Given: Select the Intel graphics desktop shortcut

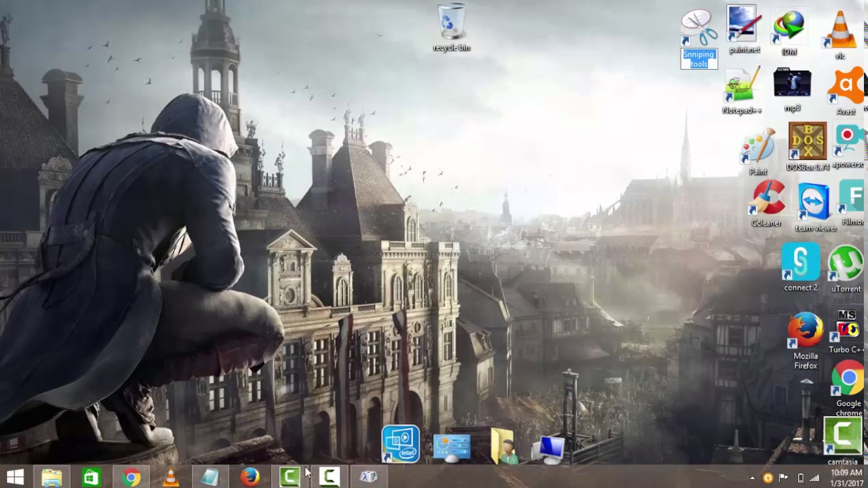Looking at the screenshot, I should pyautogui.click(x=401, y=444).
